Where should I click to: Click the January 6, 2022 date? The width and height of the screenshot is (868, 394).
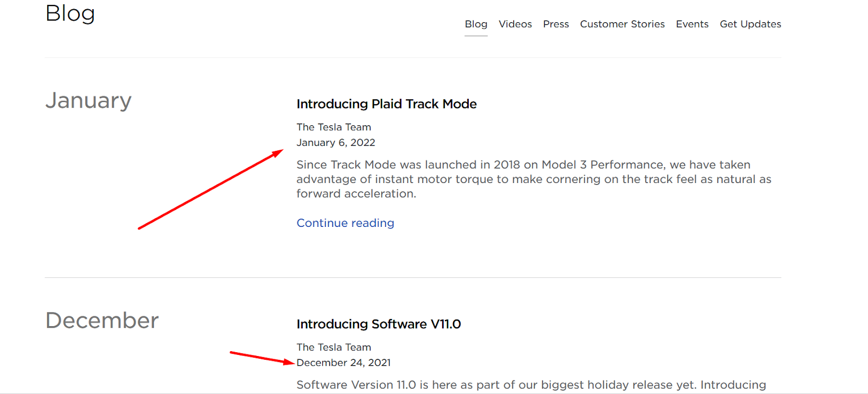point(336,143)
